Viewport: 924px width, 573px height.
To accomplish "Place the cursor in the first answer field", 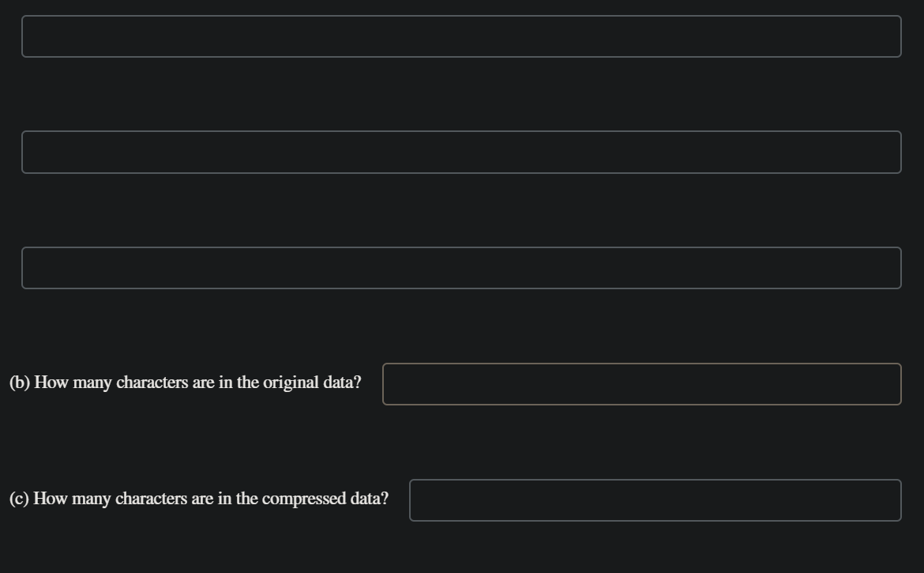I will click(462, 36).
